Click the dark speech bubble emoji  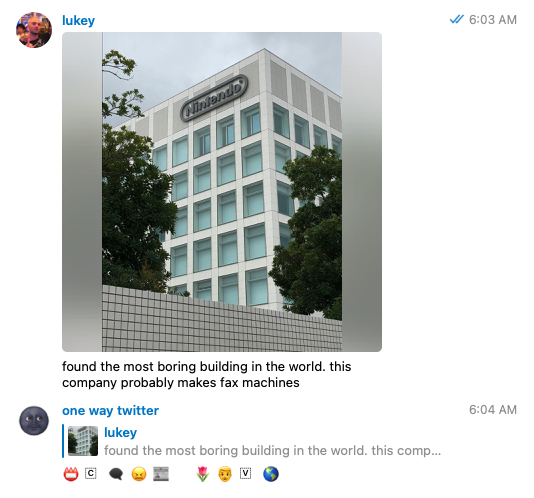pyautogui.click(x=116, y=474)
